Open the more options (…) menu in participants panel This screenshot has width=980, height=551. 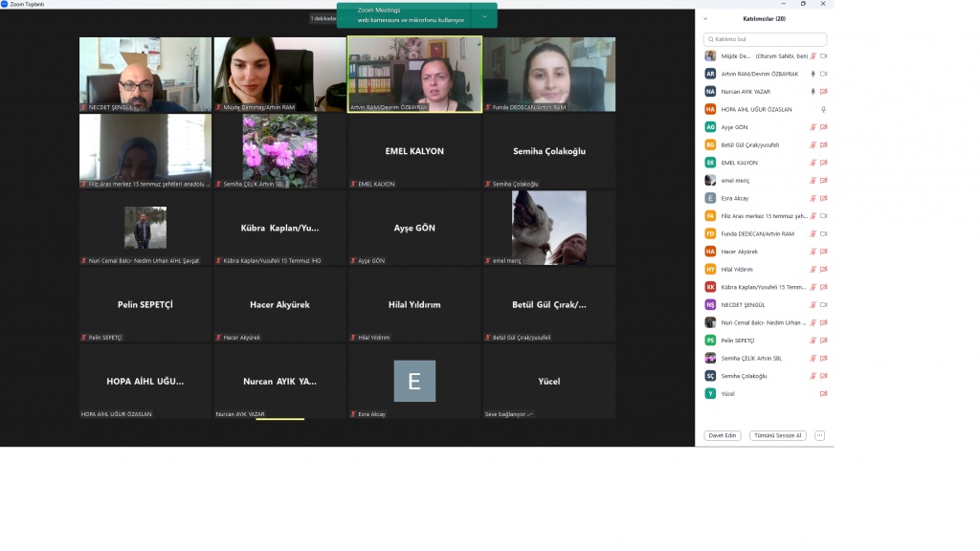coord(819,435)
